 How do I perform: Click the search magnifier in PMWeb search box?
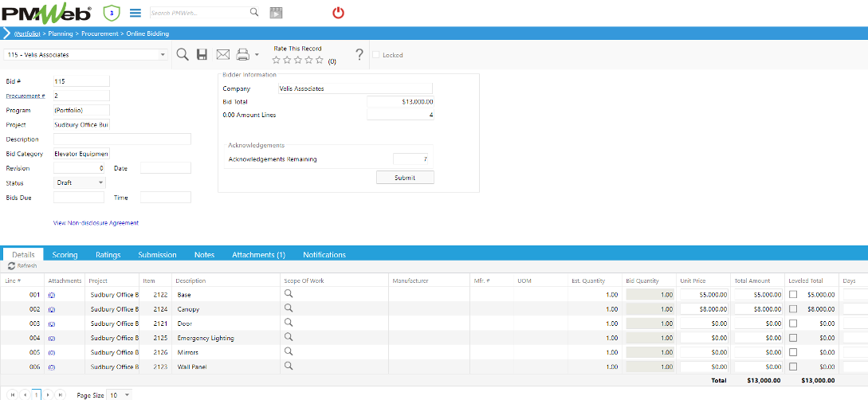pyautogui.click(x=253, y=12)
